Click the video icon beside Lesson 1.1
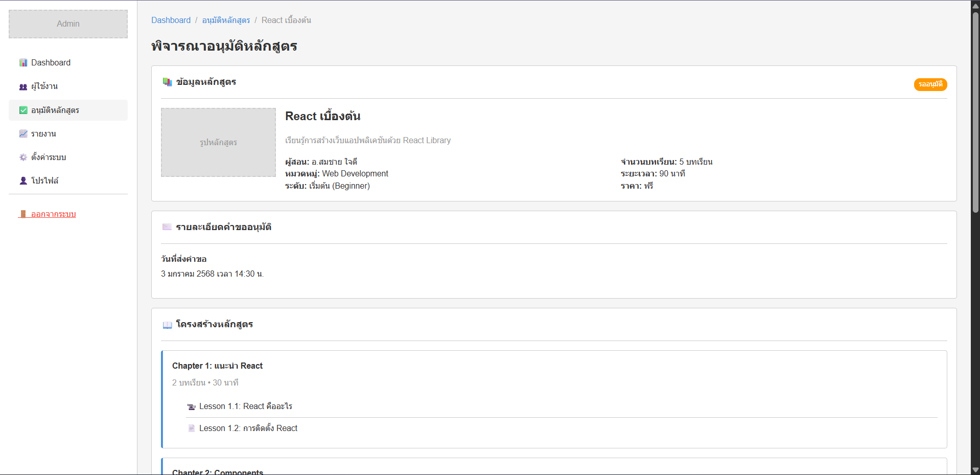 (192, 407)
